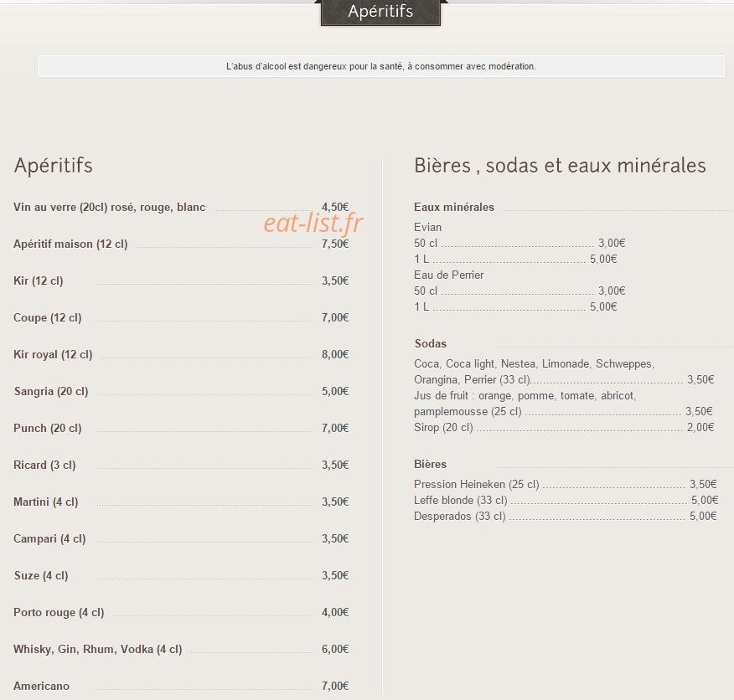Select the 'Ricard (3 cl)' row

[x=181, y=465]
